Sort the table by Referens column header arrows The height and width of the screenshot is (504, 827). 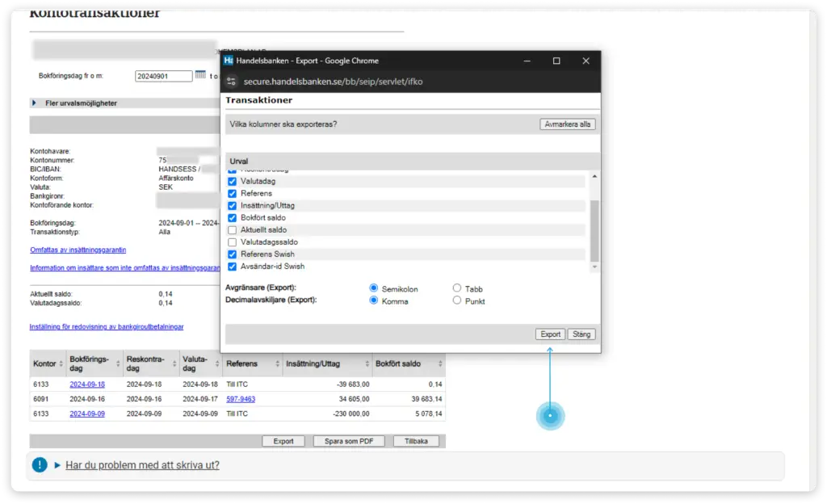tap(278, 363)
